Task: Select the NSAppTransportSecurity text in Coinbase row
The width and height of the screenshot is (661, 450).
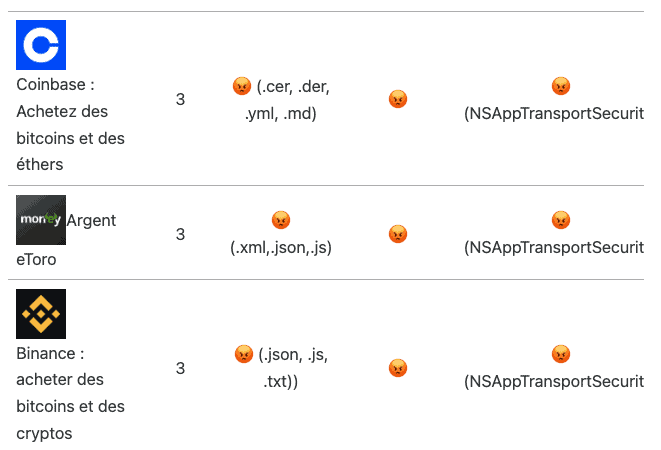Action: (x=553, y=113)
